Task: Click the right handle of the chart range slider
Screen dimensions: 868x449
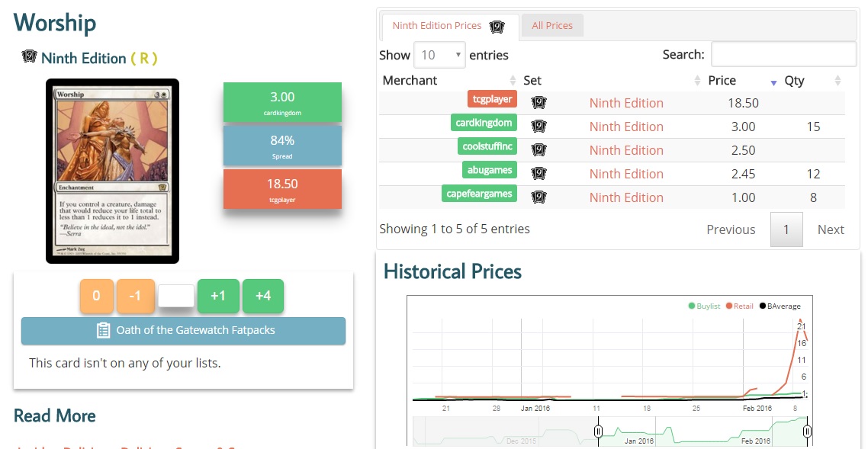Action: [807, 432]
